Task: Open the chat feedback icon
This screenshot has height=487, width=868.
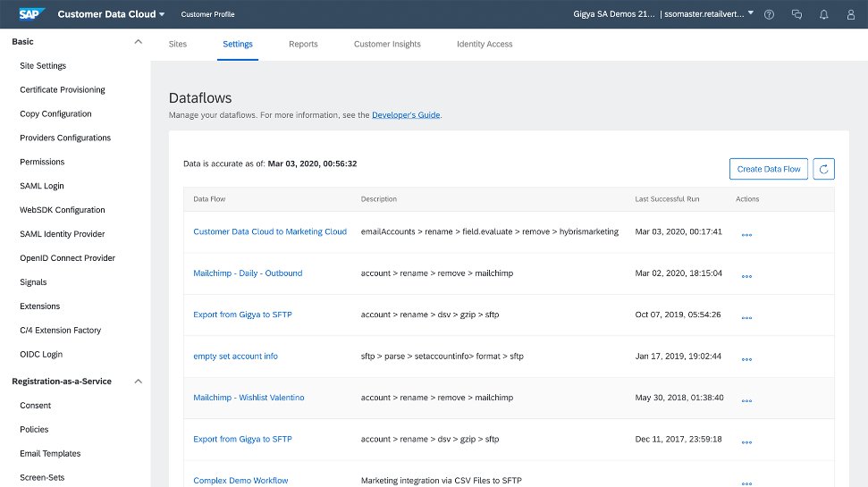Action: pos(796,15)
